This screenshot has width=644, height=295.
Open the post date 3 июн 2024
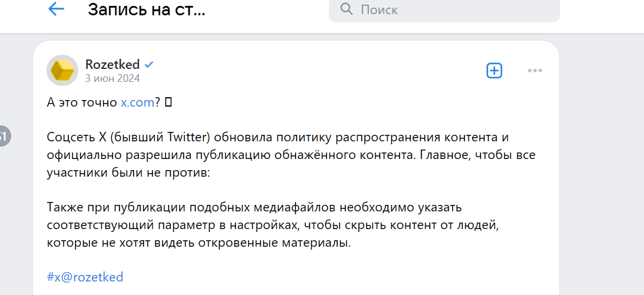(112, 78)
